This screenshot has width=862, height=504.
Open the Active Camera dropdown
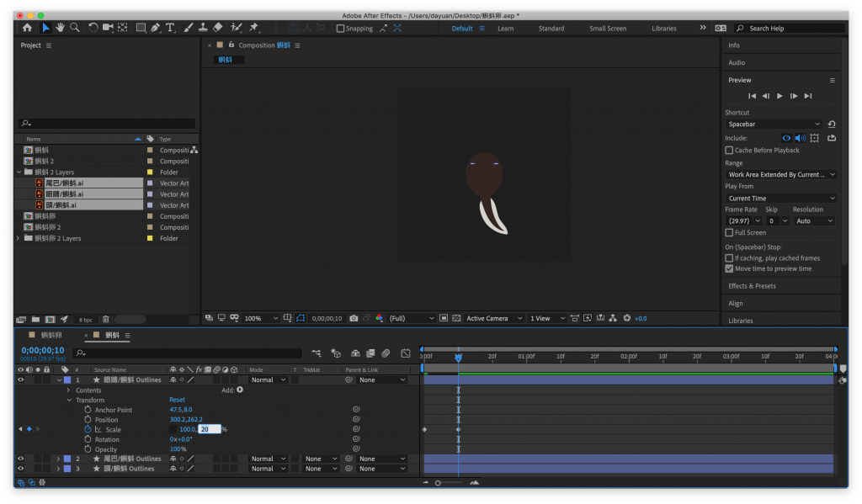[x=492, y=319]
